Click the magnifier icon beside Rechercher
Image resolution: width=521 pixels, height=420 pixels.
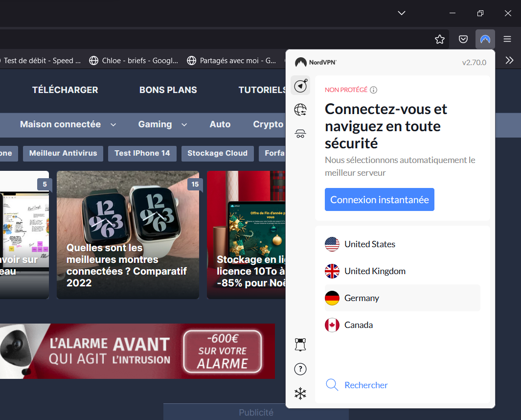click(x=332, y=385)
